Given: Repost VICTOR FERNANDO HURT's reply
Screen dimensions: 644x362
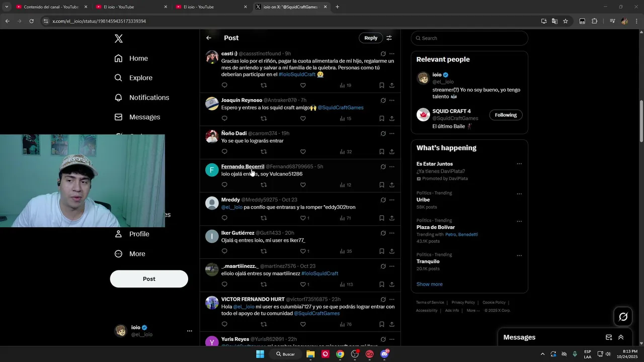Looking at the screenshot, I should click(264, 325).
